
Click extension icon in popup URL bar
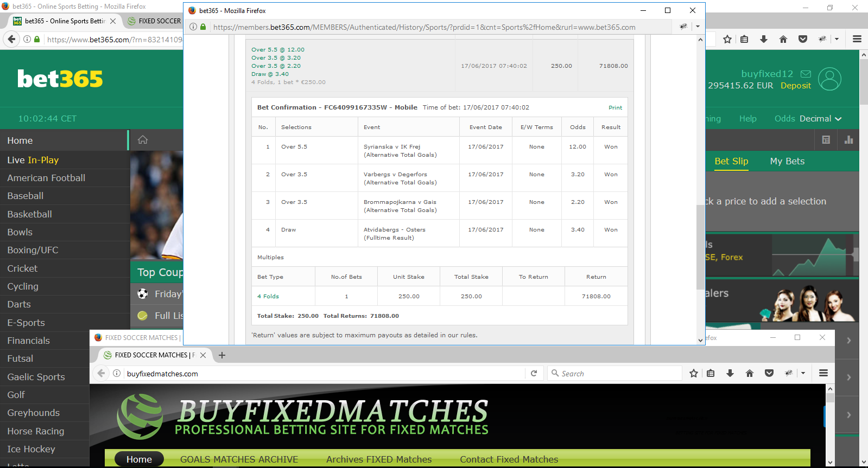[x=683, y=27]
